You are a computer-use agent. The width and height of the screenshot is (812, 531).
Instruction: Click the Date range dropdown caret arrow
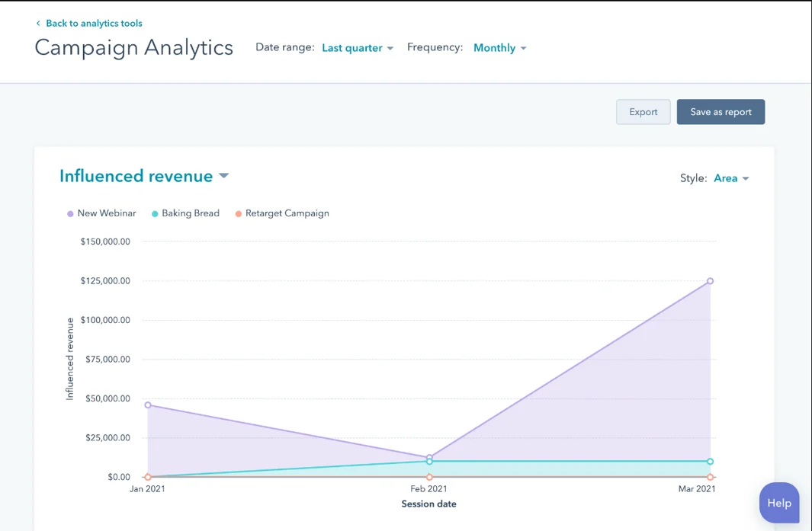pos(389,48)
